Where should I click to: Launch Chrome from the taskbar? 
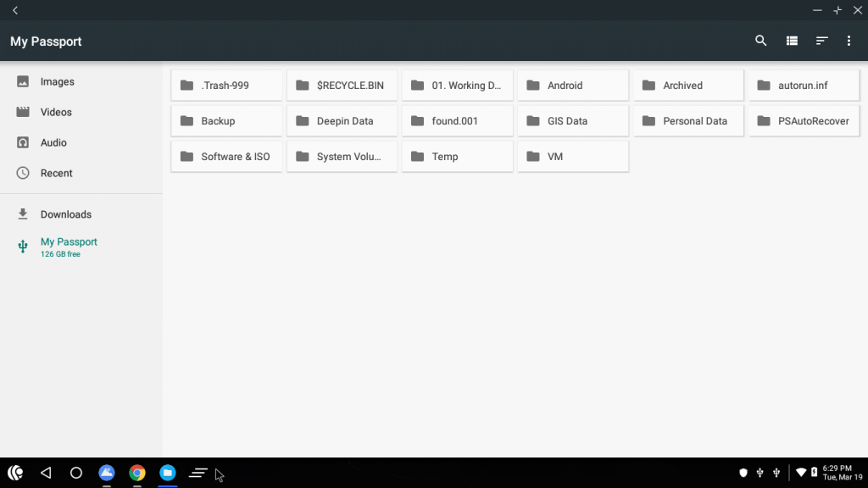pos(136,473)
